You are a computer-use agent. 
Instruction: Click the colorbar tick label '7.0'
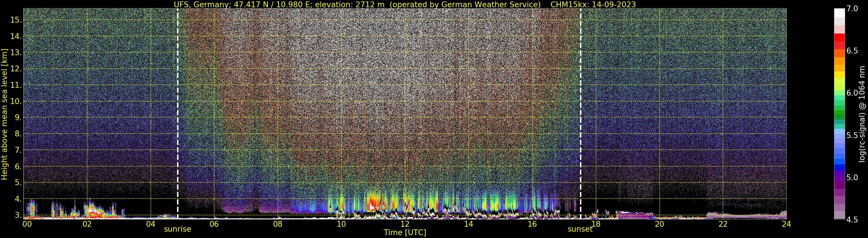[852, 9]
